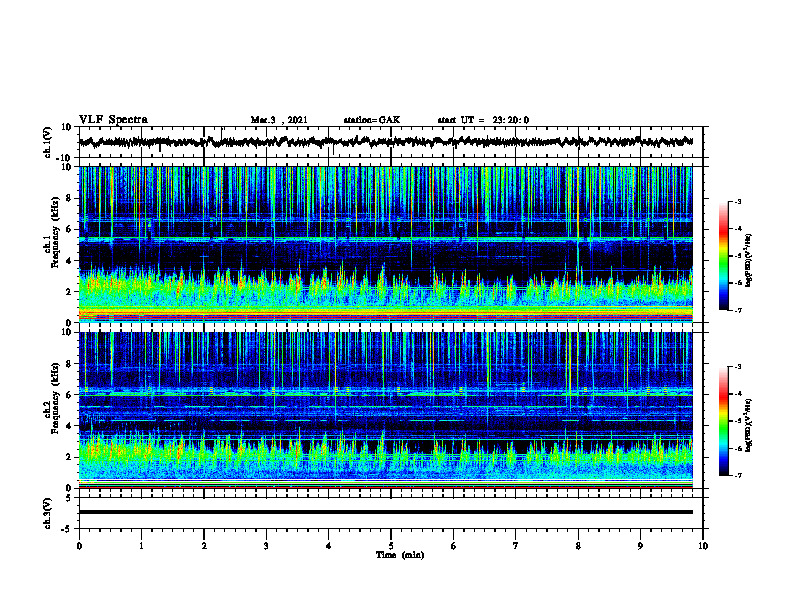Click the time axis tick label 0
The width and height of the screenshot is (792, 612).
(x=79, y=546)
